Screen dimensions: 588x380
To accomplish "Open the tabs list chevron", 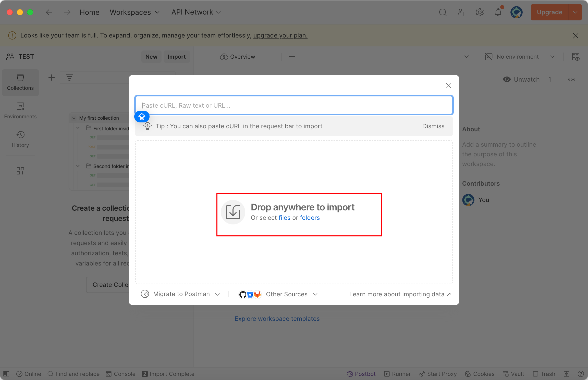I will click(467, 57).
